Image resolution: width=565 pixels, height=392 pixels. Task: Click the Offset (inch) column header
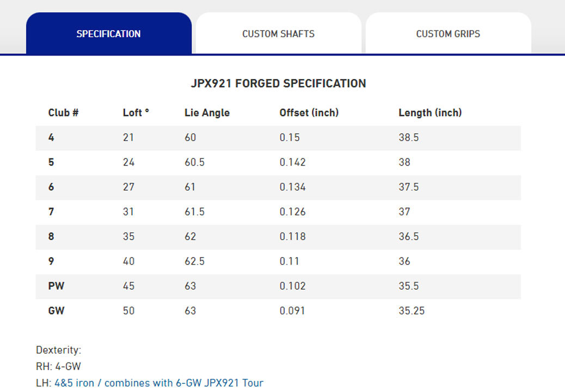coord(309,113)
